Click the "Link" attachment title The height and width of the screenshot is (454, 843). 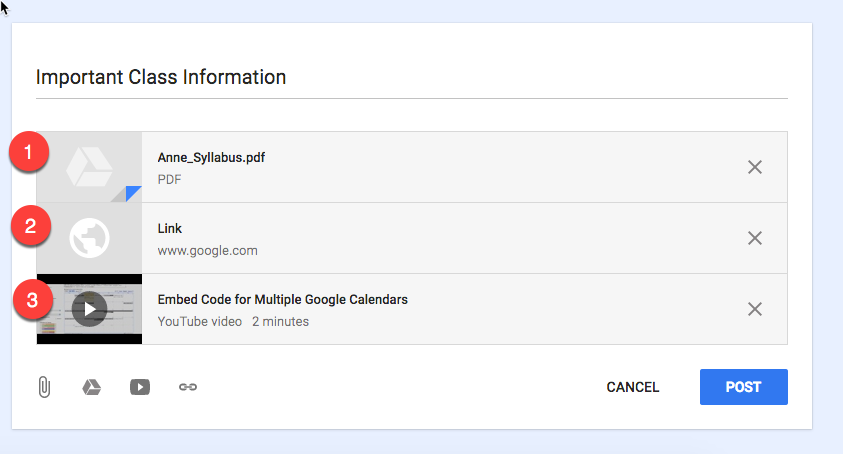click(170, 229)
